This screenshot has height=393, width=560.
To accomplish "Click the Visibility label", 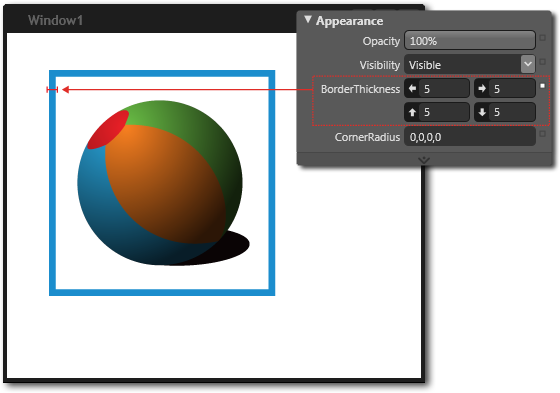I will tap(379, 65).
